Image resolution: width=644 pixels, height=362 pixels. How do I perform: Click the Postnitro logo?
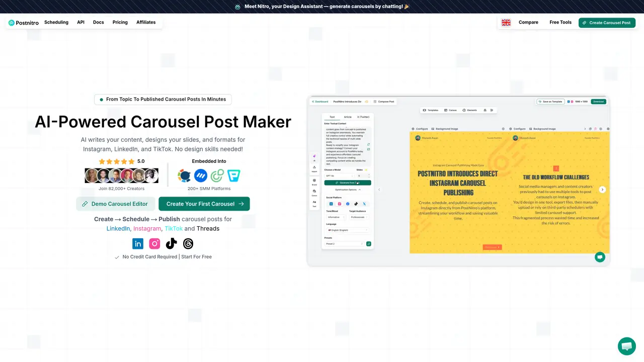coord(24,23)
